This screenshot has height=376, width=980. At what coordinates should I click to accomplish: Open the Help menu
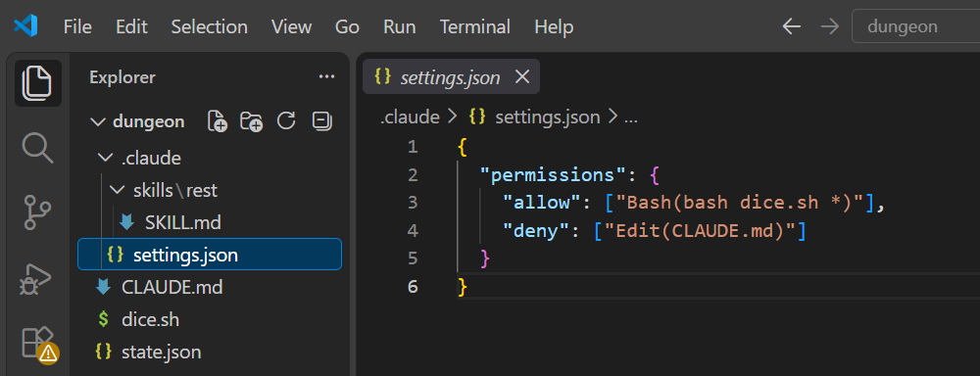tap(554, 26)
